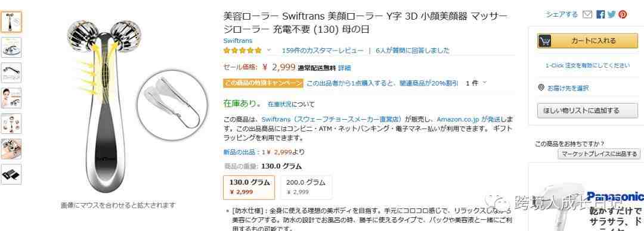Click the location pin for delivery address
The image size is (644, 231).
click(x=541, y=88)
